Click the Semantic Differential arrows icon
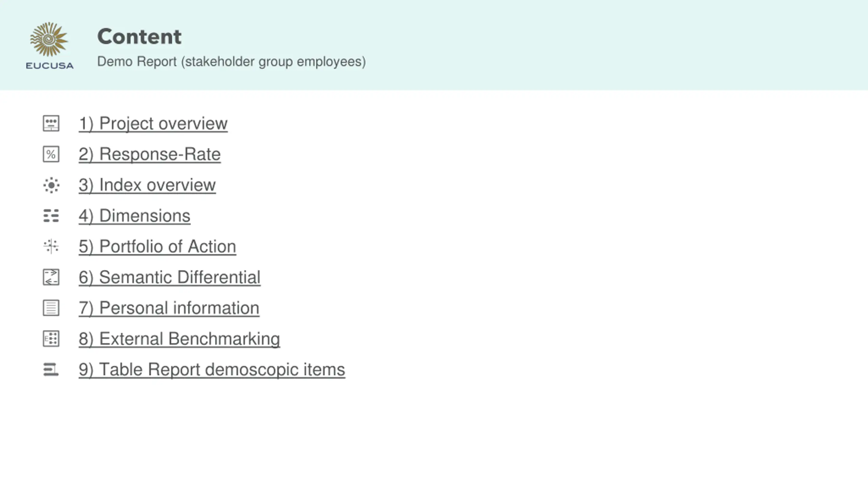868x488 pixels. coord(51,277)
